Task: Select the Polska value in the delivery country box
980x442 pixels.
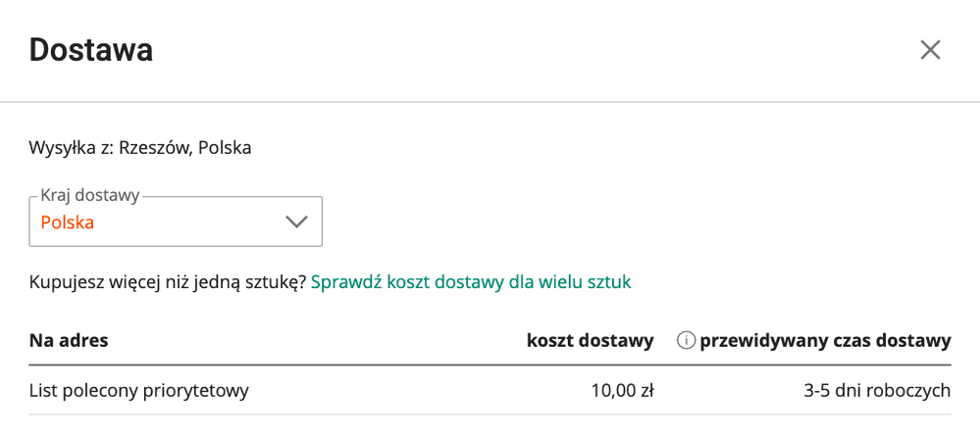Action: [68, 222]
